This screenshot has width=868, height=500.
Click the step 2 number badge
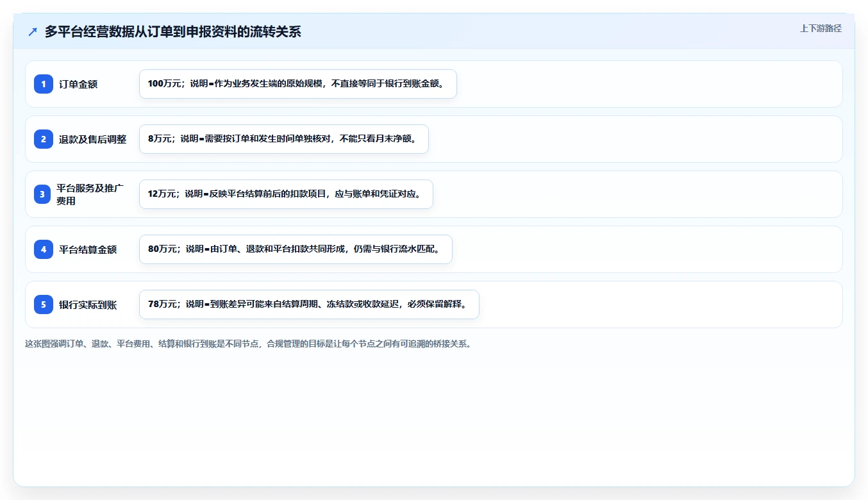[x=44, y=139]
